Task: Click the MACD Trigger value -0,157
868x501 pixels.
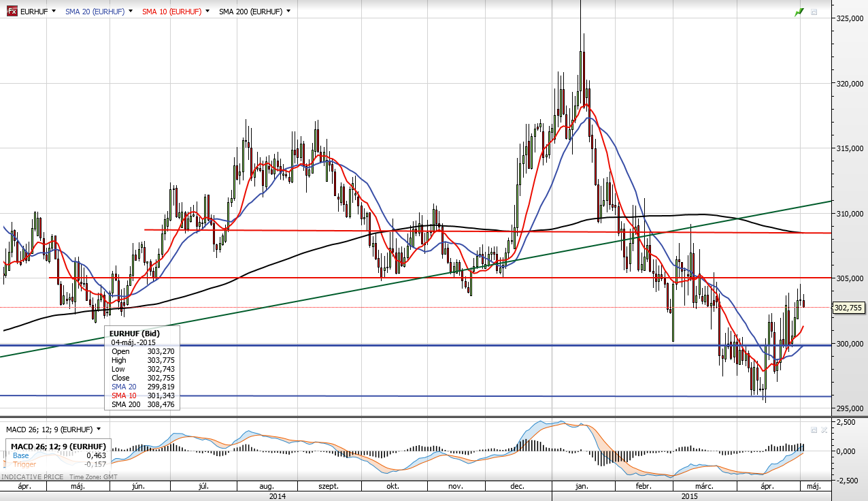Action: point(95,464)
